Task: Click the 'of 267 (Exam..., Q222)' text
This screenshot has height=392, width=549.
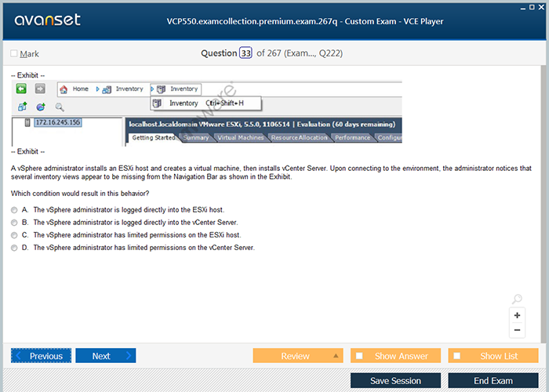Action: click(x=300, y=53)
